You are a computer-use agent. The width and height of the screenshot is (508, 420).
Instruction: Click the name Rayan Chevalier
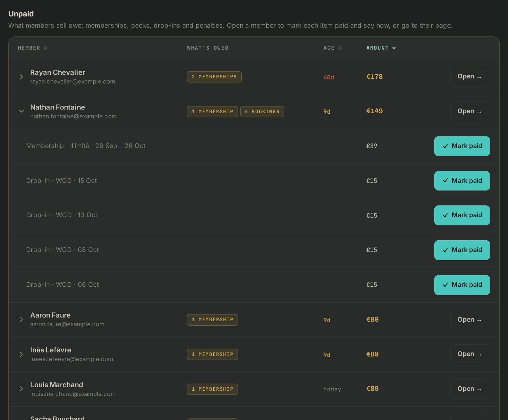[57, 72]
